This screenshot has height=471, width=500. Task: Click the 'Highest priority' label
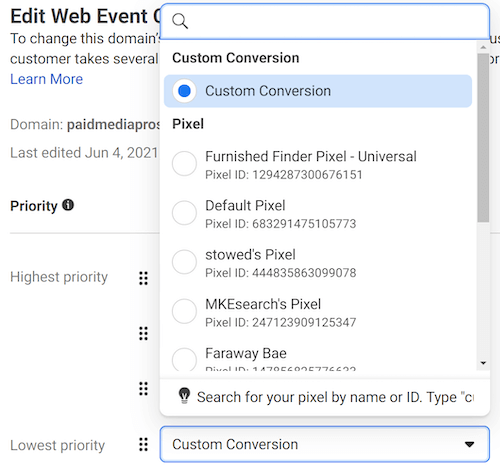point(59,277)
